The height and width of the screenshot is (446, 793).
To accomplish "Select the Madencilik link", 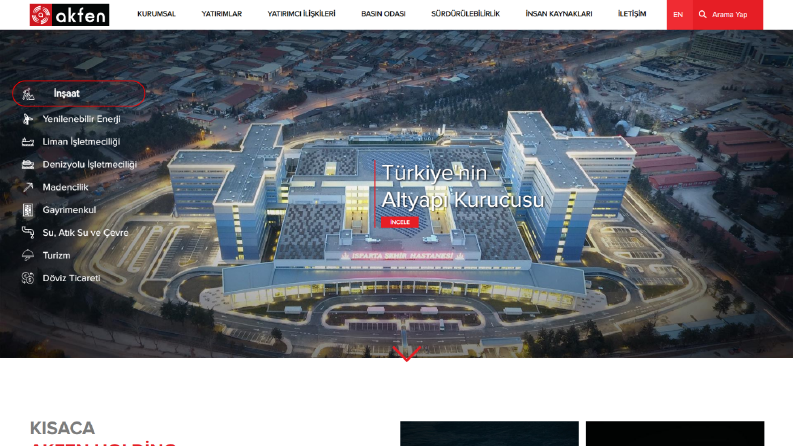I will [65, 187].
